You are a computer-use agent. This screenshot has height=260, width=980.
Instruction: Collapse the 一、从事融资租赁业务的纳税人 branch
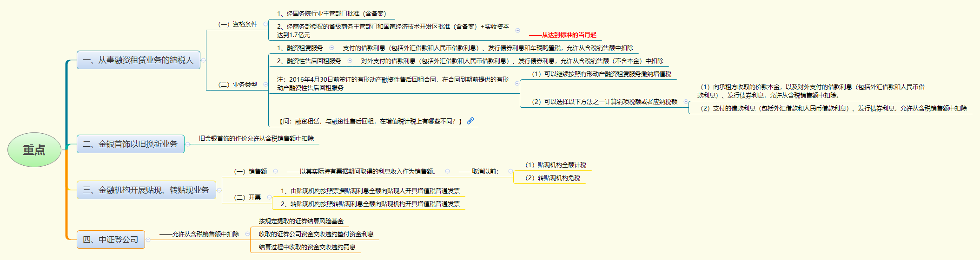[203, 60]
